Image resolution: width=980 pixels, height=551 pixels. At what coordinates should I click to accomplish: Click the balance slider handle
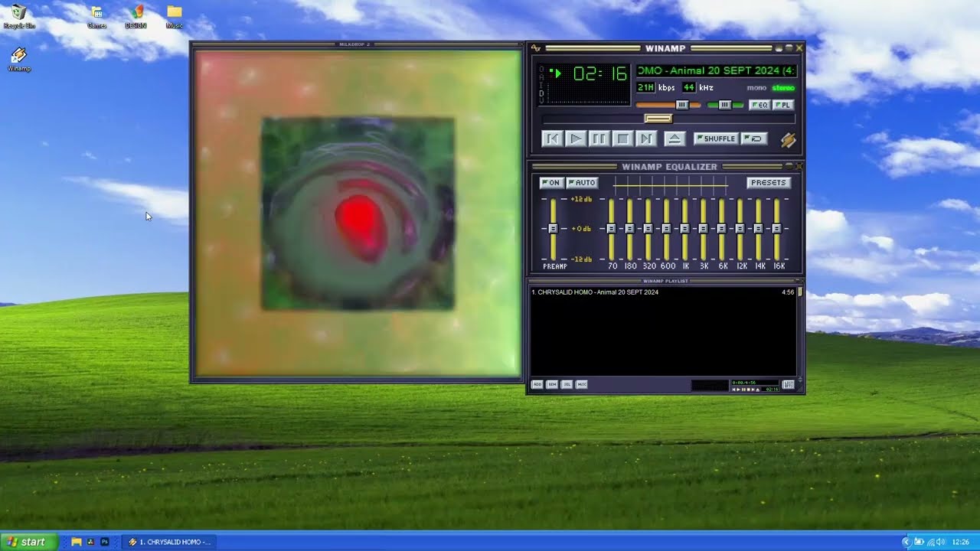pos(724,105)
